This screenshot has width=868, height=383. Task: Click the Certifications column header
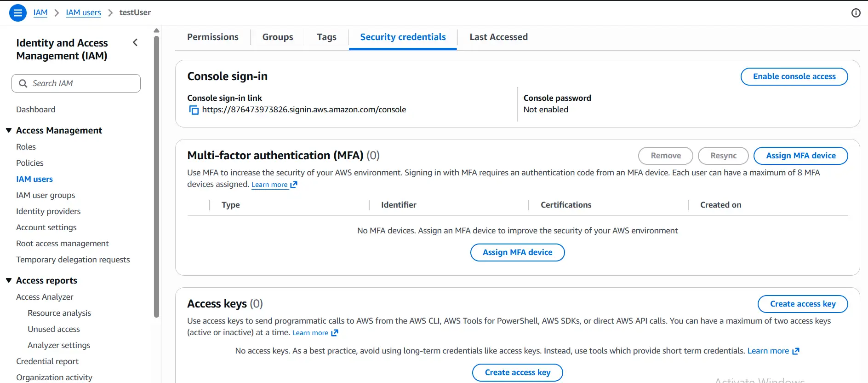point(566,205)
